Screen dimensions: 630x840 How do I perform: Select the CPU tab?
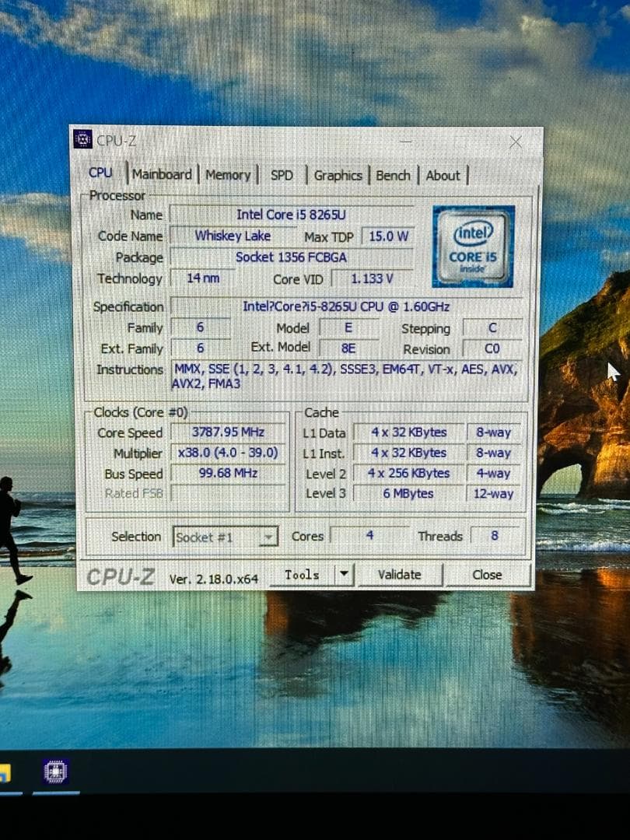coord(100,173)
